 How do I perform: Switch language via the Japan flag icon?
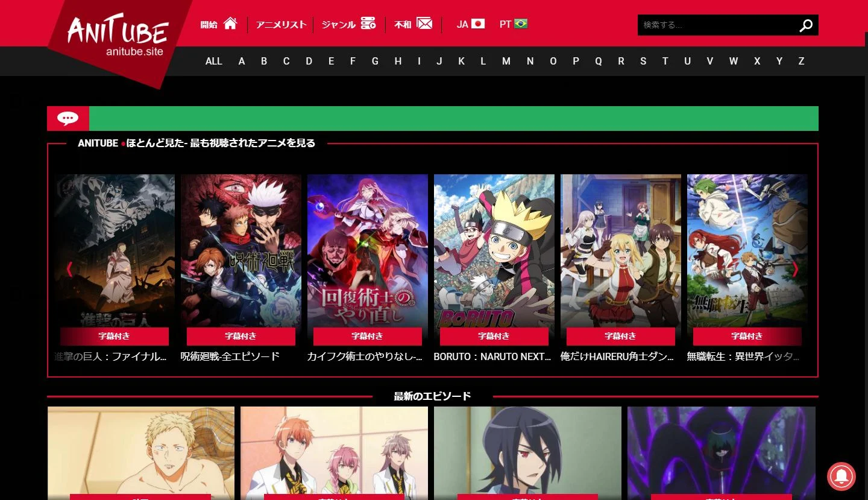(x=478, y=24)
